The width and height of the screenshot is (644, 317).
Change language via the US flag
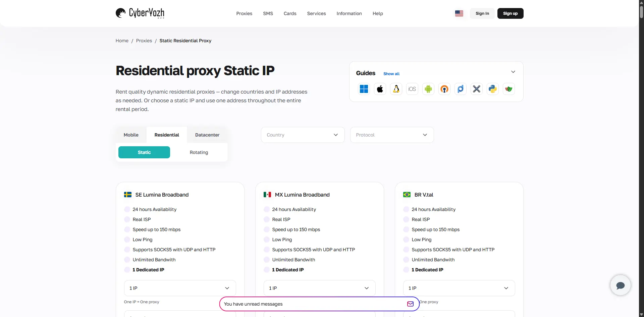point(459,13)
